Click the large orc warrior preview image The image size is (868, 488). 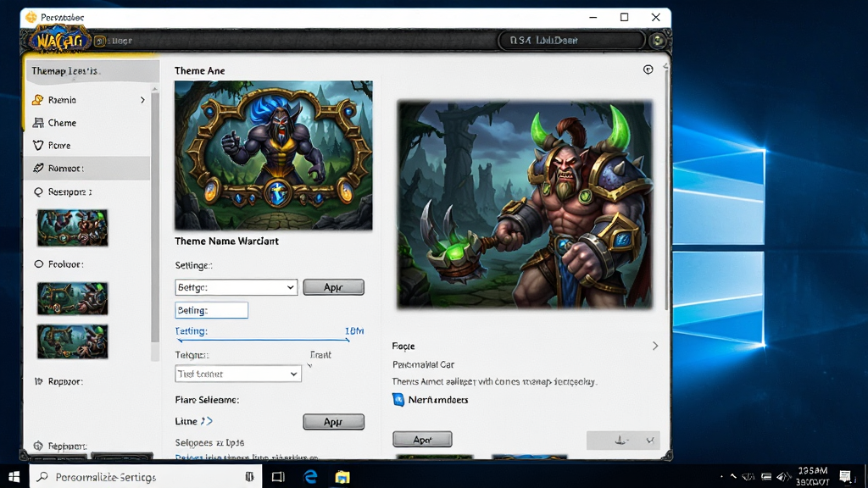pyautogui.click(x=525, y=205)
